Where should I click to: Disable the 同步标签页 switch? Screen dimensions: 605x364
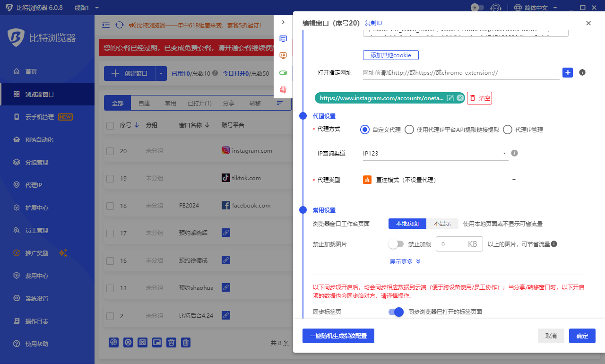tap(396, 312)
